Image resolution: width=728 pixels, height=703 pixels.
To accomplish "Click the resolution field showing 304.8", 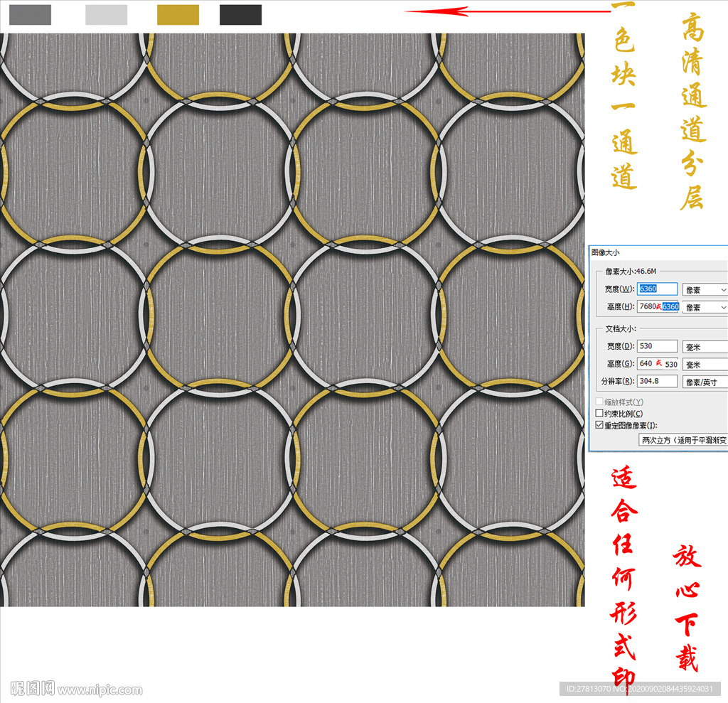I will [x=657, y=381].
